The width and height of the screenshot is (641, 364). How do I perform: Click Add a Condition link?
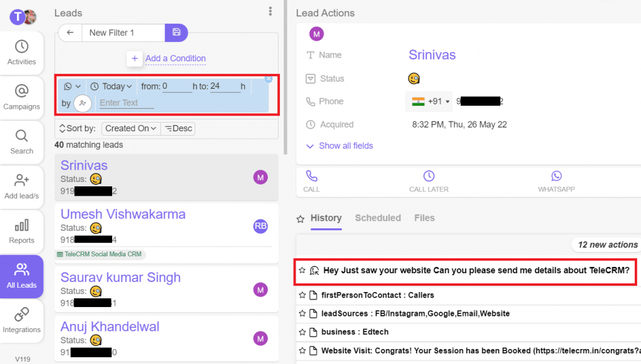[x=175, y=58]
